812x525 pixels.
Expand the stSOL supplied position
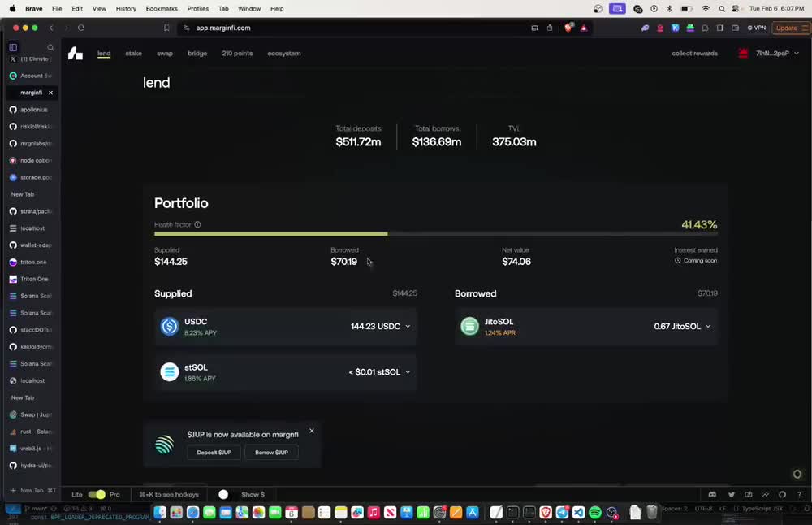click(408, 372)
